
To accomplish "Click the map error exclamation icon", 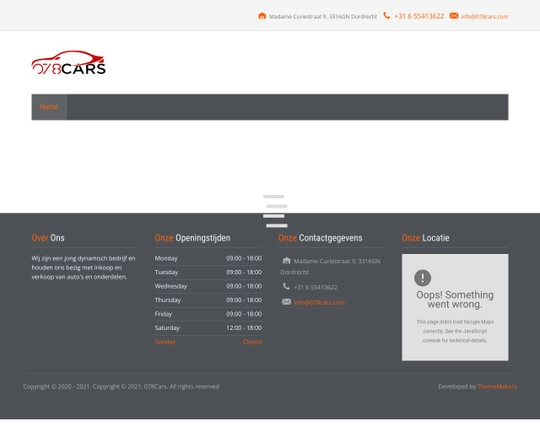I will click(423, 278).
